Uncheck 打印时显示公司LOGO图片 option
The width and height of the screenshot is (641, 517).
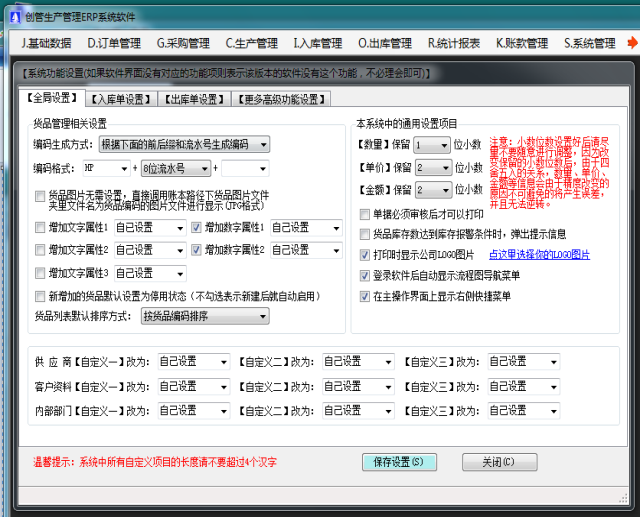tap(365, 255)
